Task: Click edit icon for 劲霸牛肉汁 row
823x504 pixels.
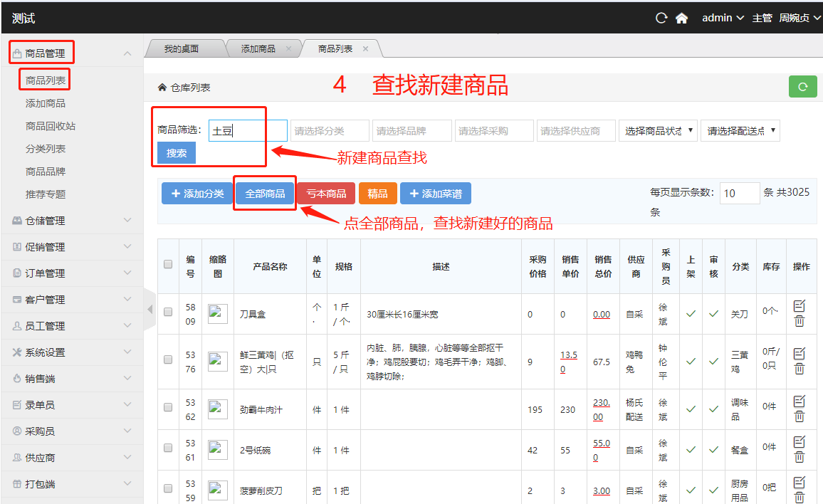Action: [800, 401]
